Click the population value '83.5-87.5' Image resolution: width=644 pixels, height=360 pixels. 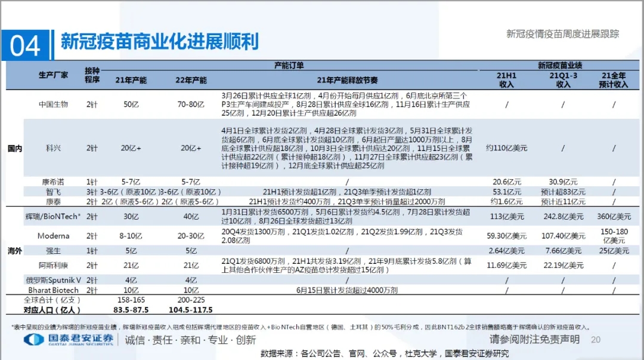tap(131, 310)
